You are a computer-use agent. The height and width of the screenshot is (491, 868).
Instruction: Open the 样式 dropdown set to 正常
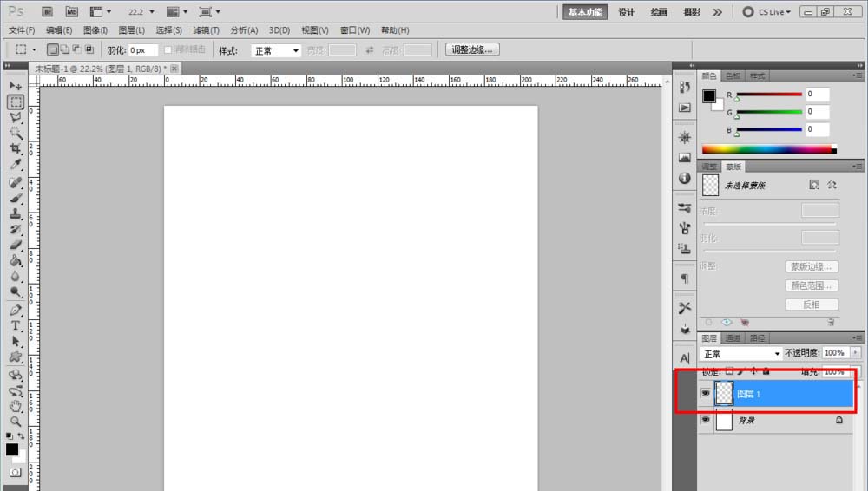pyautogui.click(x=276, y=50)
